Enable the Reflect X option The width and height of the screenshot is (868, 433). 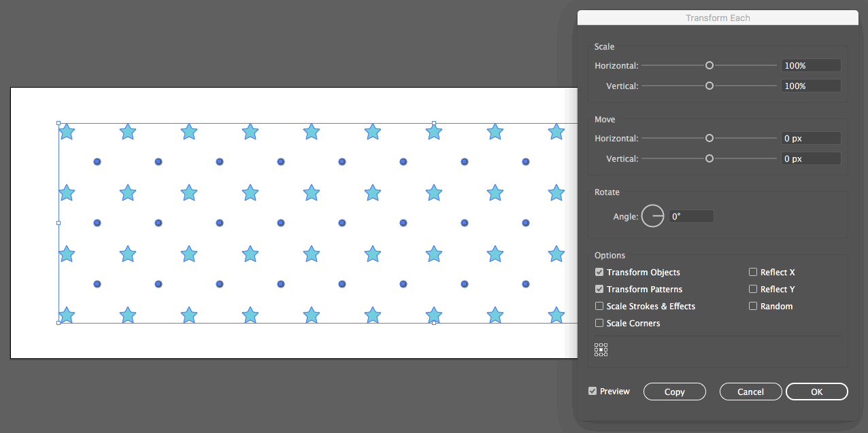coord(753,272)
